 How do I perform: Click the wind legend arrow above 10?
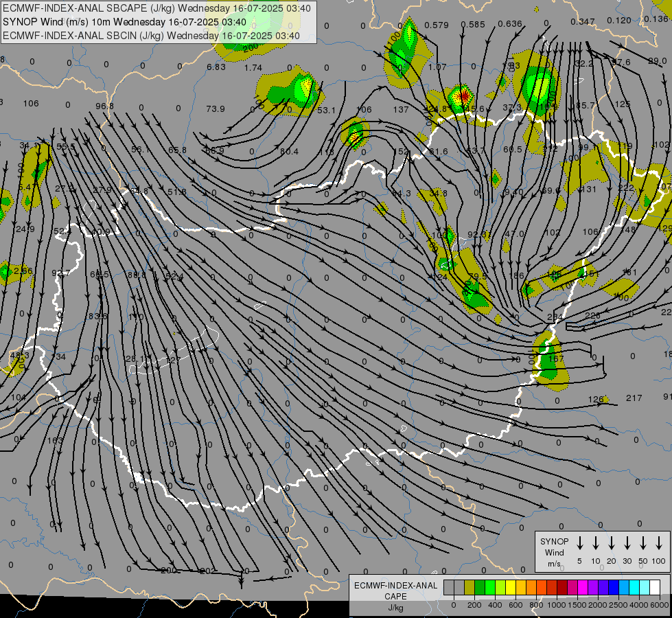click(596, 543)
